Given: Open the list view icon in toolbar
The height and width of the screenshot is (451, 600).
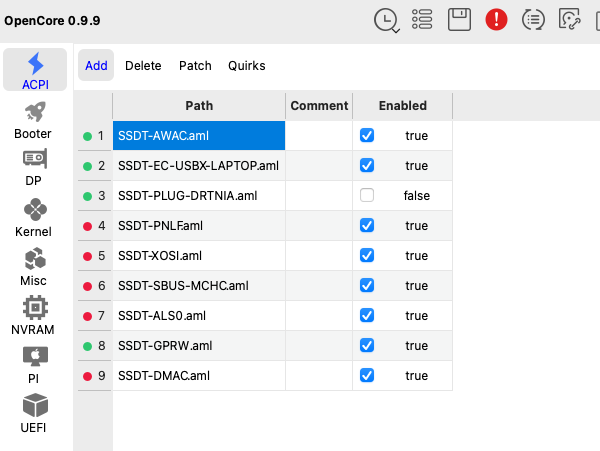Looking at the screenshot, I should coord(422,19).
